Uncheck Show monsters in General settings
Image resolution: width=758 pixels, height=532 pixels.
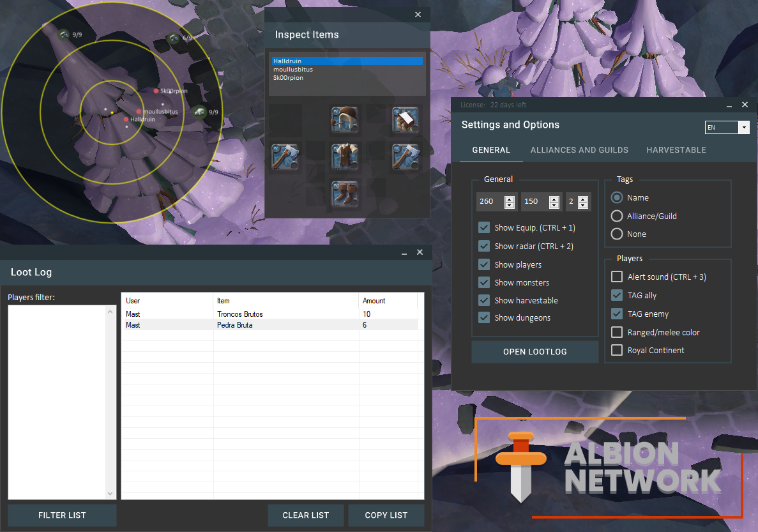(484, 282)
